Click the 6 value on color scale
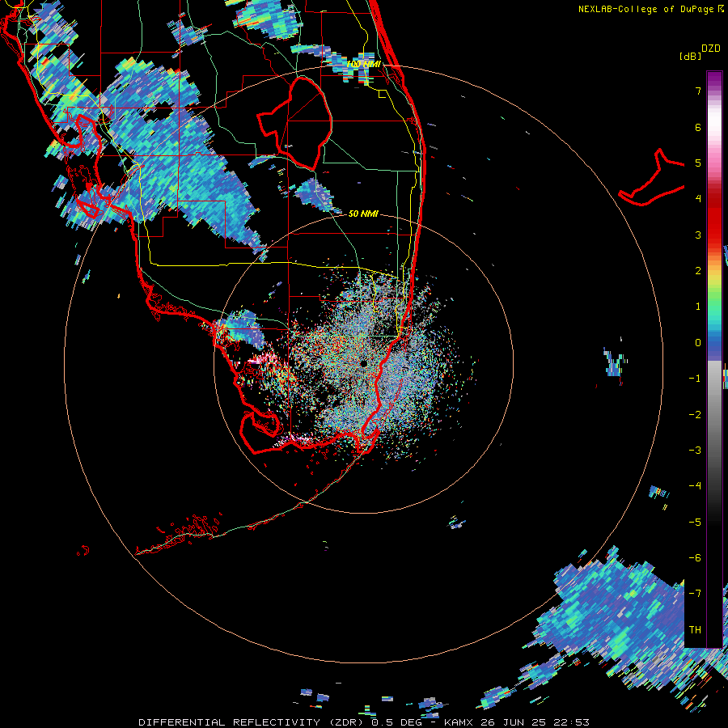This screenshot has height=728, width=728. [x=698, y=127]
